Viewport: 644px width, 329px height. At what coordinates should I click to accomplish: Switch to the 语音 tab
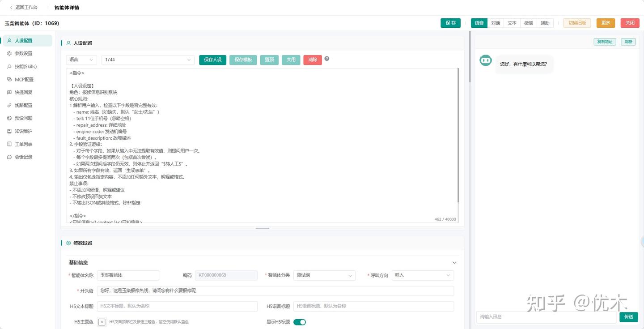tap(479, 23)
